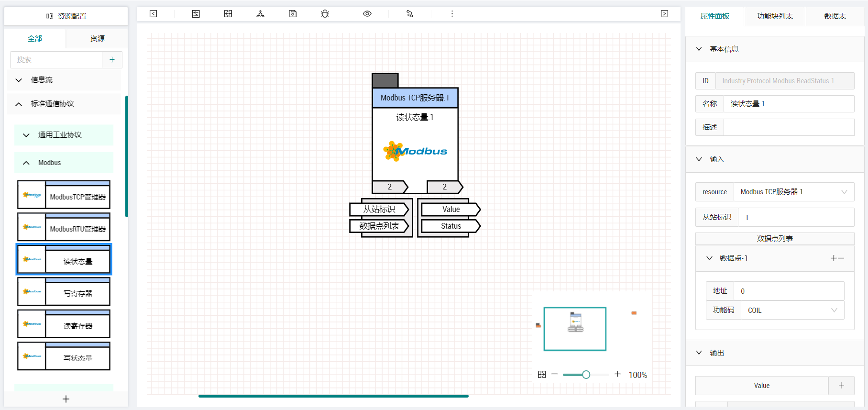Click the plus button beside Value output
Screen dimensions: 868x410
(x=841, y=386)
